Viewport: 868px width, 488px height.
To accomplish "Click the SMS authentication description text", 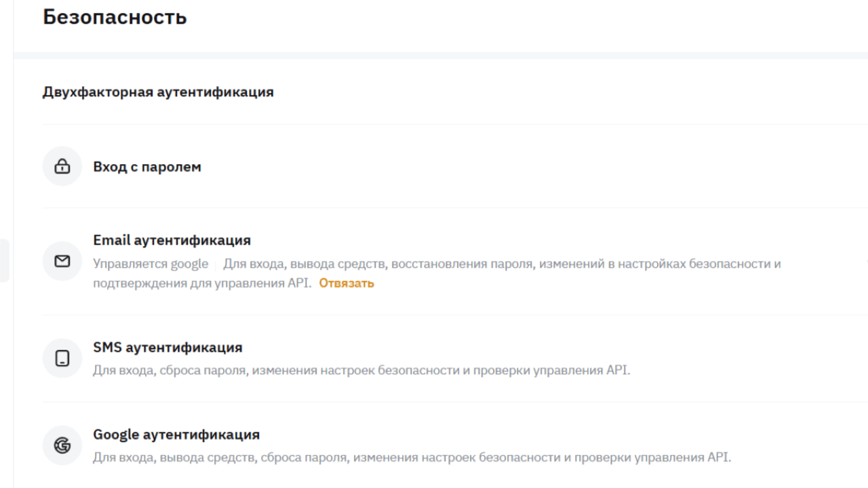I will click(361, 371).
